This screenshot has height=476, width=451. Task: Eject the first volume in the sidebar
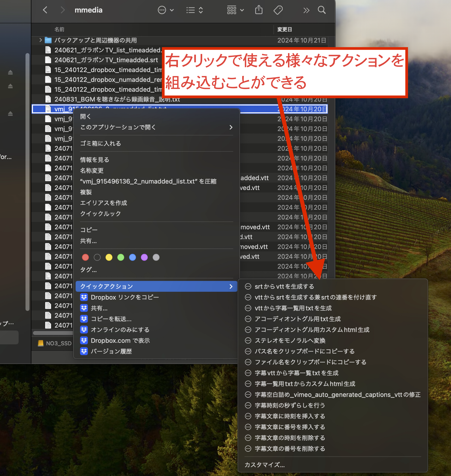coord(10,72)
